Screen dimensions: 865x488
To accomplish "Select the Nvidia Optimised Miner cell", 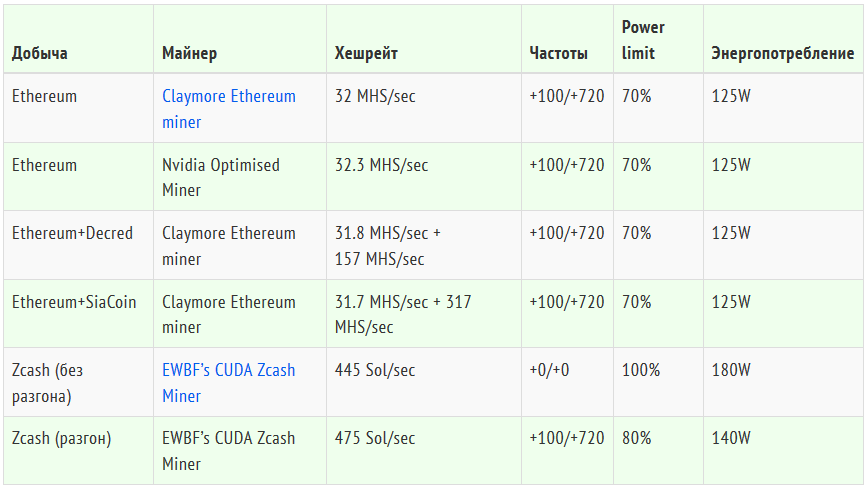I will coord(221,177).
